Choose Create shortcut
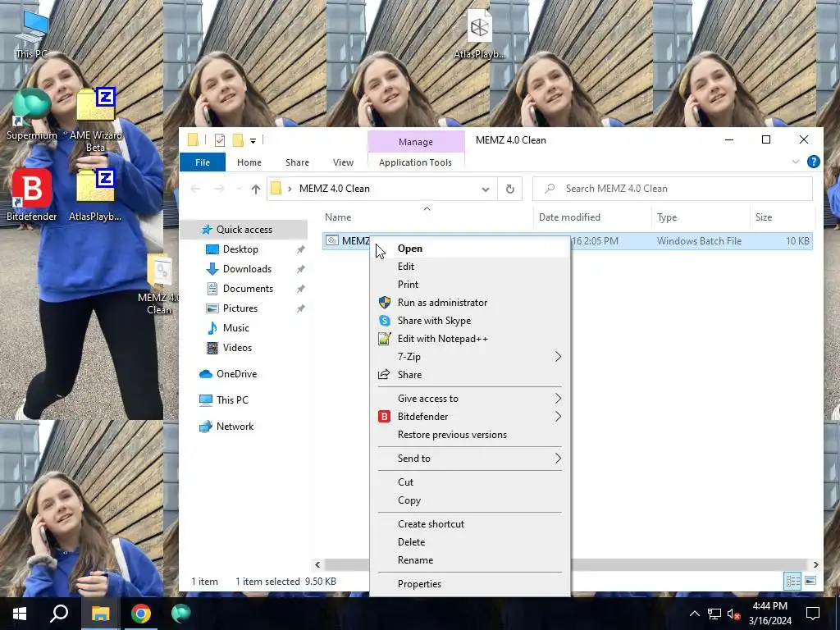 tap(470, 524)
